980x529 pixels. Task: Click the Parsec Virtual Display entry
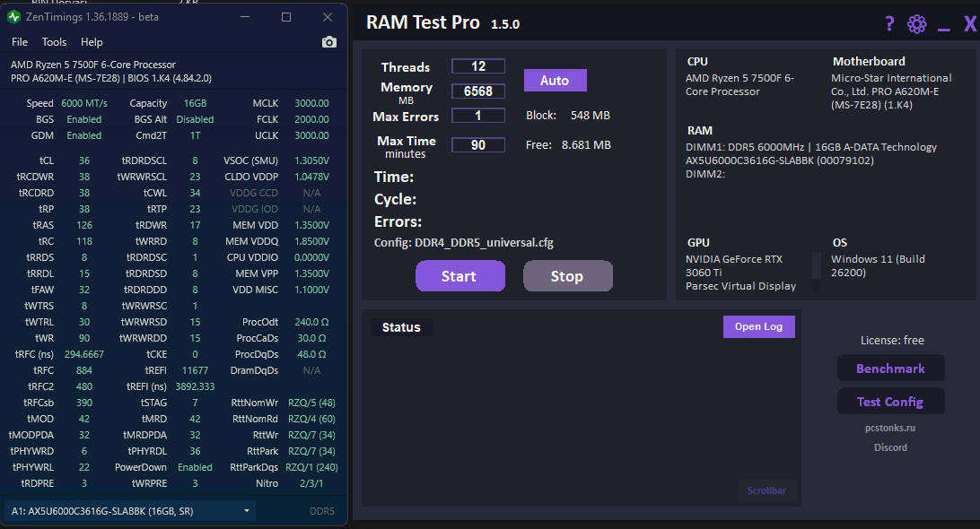tap(740, 286)
